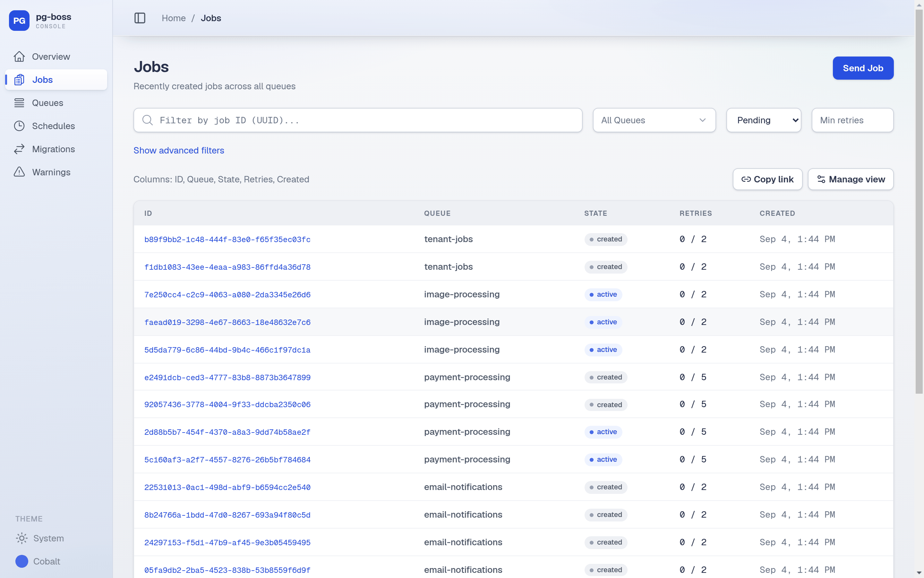This screenshot has height=578, width=924.
Task: Click tenant-jobs queue in f1db1083 row
Action: (x=448, y=267)
